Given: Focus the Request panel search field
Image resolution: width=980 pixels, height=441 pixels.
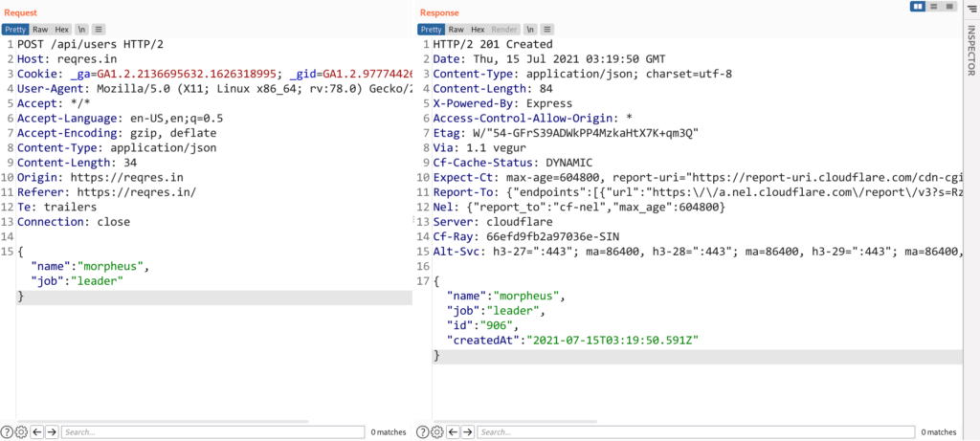Looking at the screenshot, I should pos(213,431).
